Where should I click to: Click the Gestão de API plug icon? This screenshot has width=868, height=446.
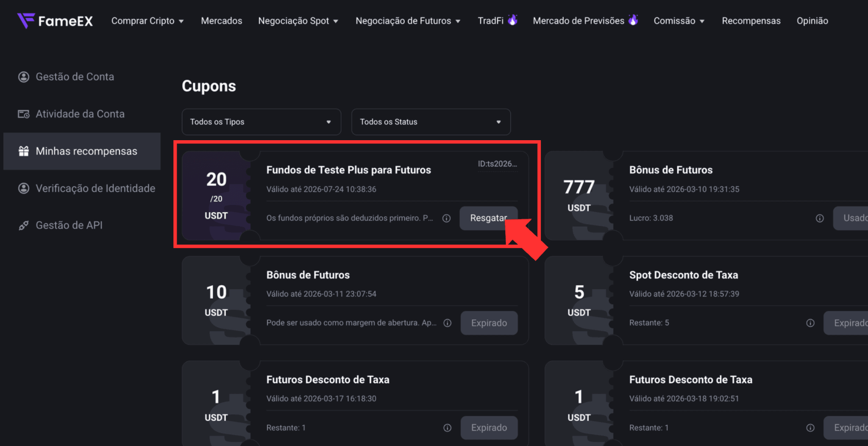[24, 225]
